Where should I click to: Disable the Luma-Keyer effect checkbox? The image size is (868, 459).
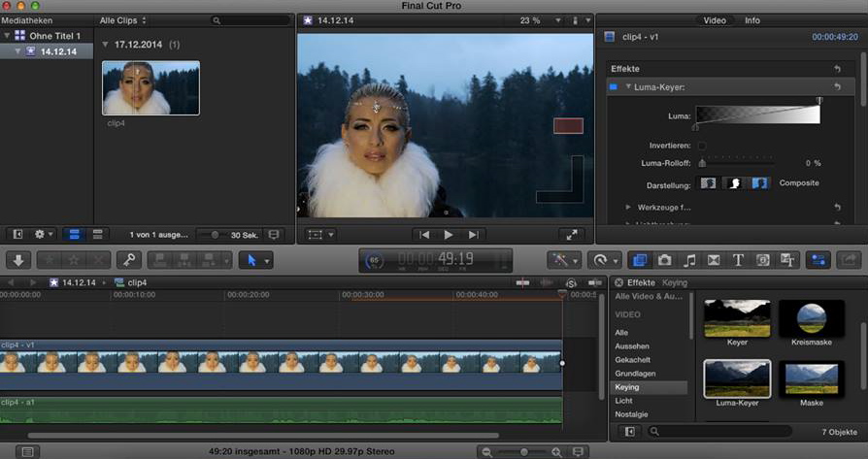[613, 87]
